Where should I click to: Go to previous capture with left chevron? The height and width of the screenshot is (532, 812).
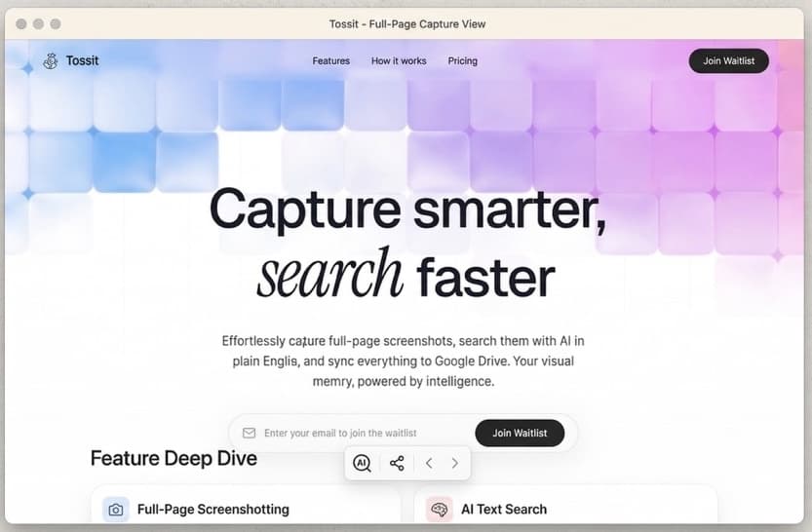click(429, 463)
